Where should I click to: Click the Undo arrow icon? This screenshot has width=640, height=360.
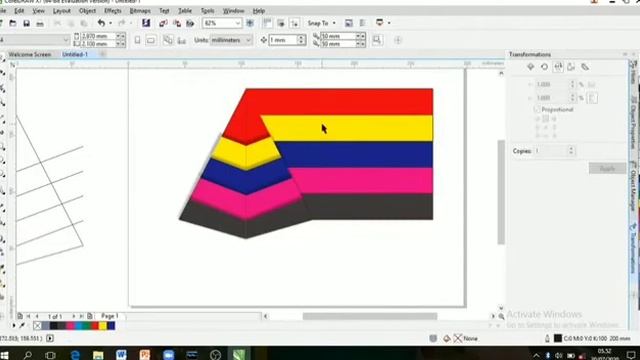[101, 23]
